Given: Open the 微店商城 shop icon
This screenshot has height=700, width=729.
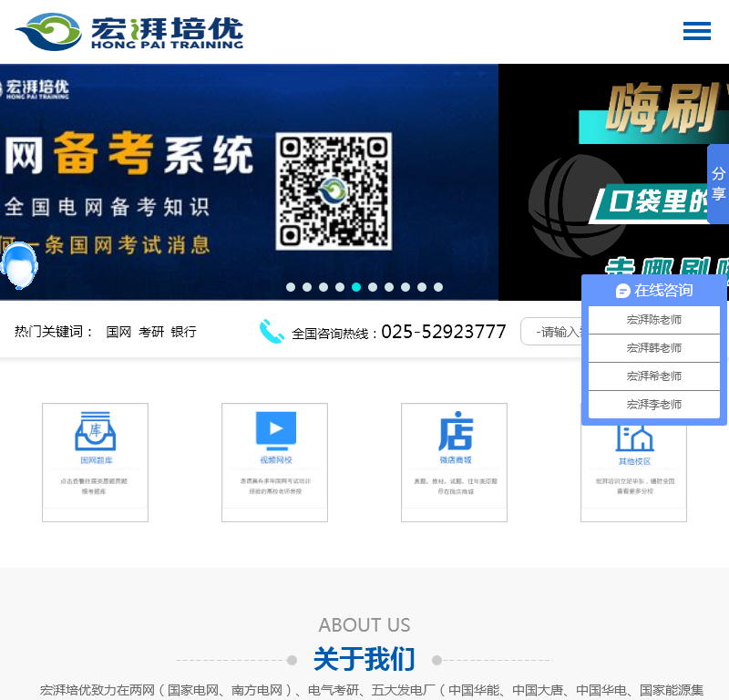Looking at the screenshot, I should click(456, 431).
